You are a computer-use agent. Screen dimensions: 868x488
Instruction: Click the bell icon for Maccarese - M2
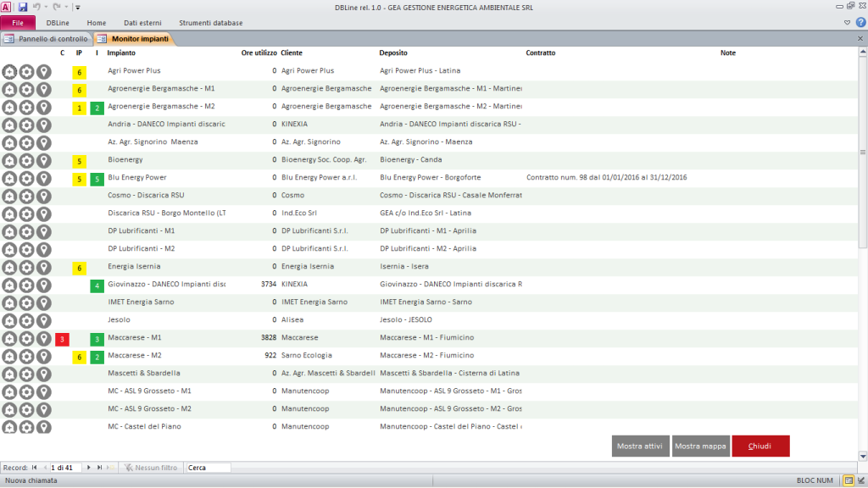[x=9, y=356]
